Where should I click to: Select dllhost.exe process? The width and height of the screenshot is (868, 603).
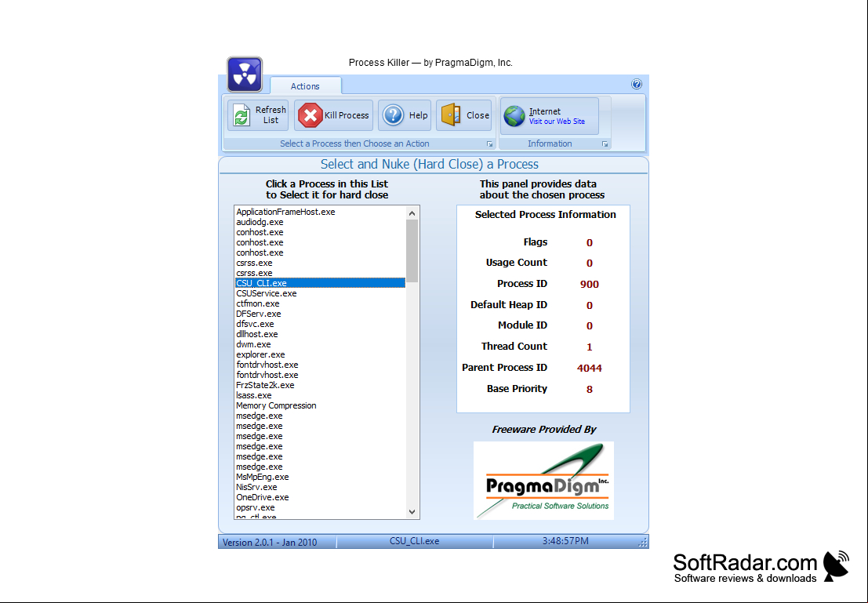tap(320, 334)
